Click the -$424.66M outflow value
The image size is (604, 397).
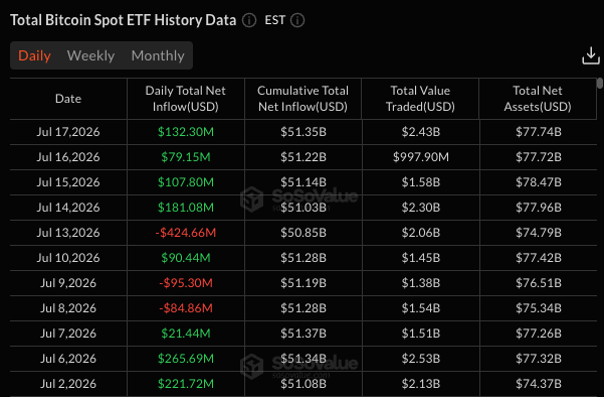[186, 233]
